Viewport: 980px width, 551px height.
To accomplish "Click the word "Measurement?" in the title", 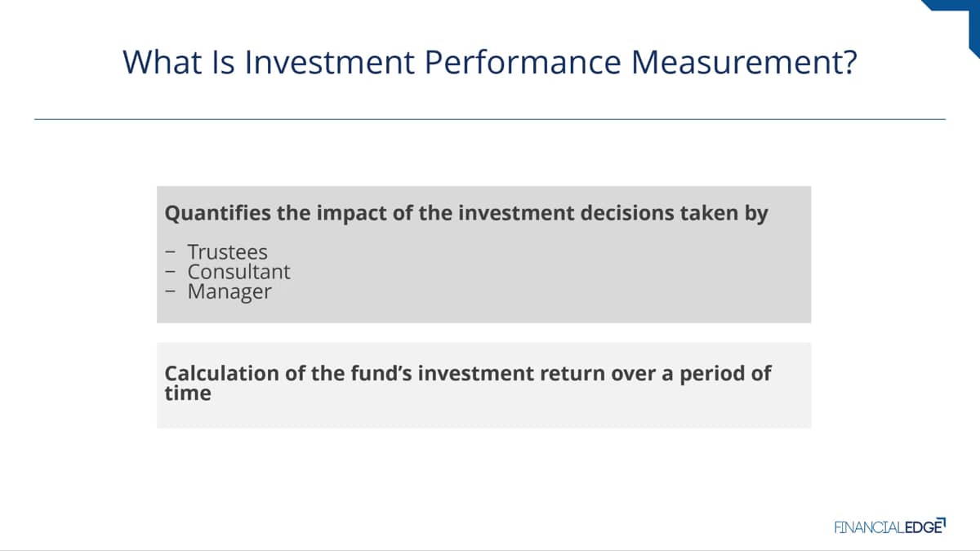I will (x=742, y=63).
